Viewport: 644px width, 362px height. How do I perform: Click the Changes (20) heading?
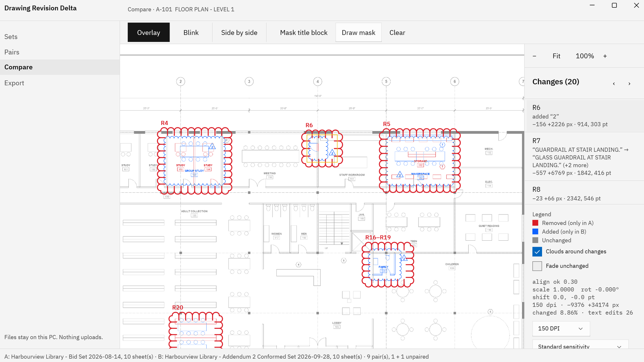point(556,82)
